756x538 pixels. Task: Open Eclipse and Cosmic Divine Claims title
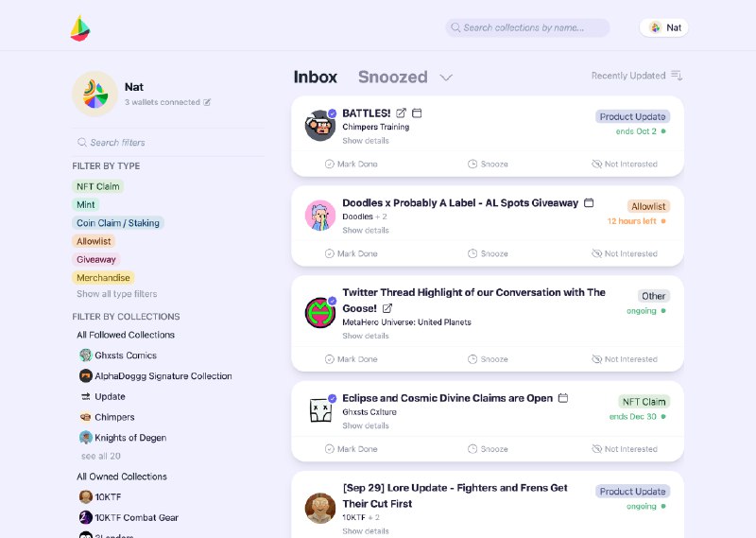click(x=447, y=398)
